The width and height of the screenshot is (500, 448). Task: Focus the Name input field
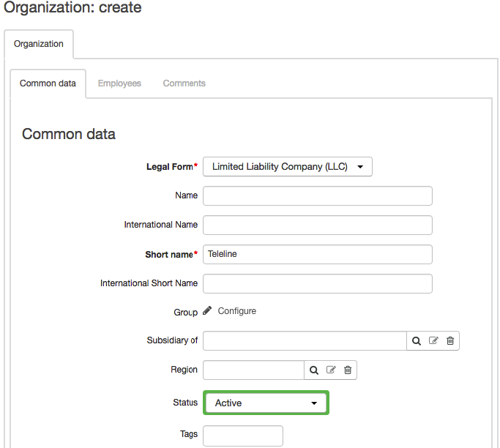click(318, 195)
